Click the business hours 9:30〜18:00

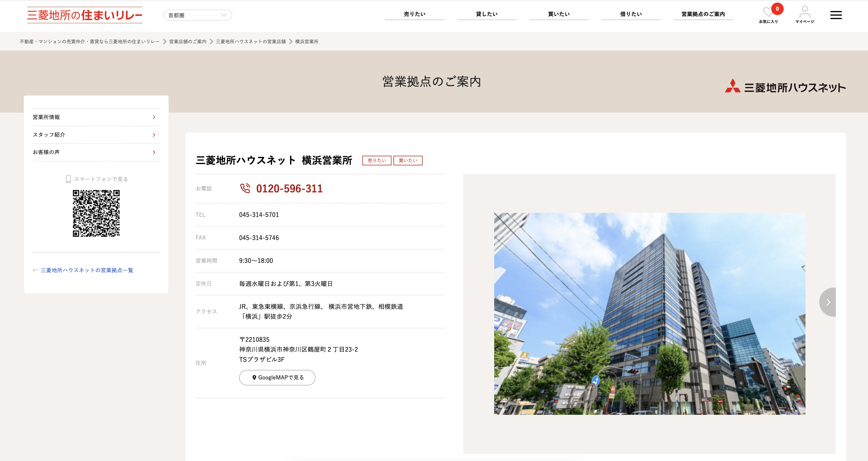point(256,261)
